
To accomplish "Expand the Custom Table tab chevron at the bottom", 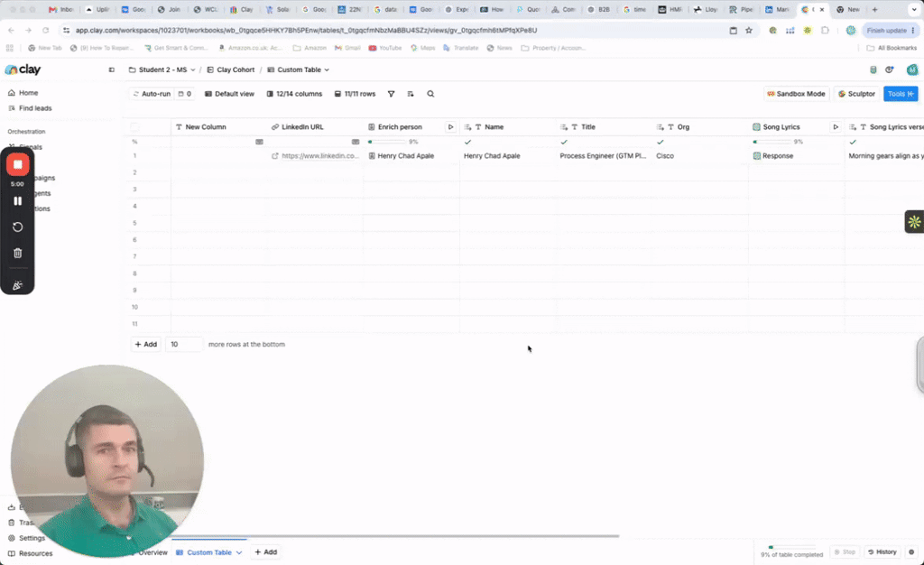I will point(239,552).
